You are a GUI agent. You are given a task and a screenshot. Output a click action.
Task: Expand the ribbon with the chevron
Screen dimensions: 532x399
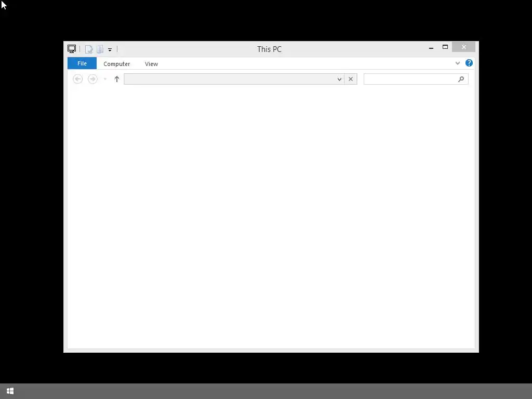tap(457, 63)
